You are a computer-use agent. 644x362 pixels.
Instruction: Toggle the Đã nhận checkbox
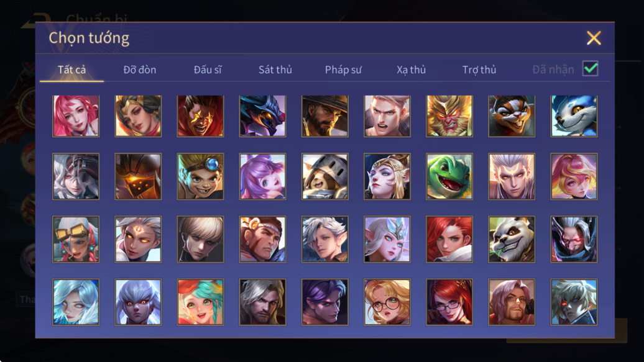(x=590, y=68)
